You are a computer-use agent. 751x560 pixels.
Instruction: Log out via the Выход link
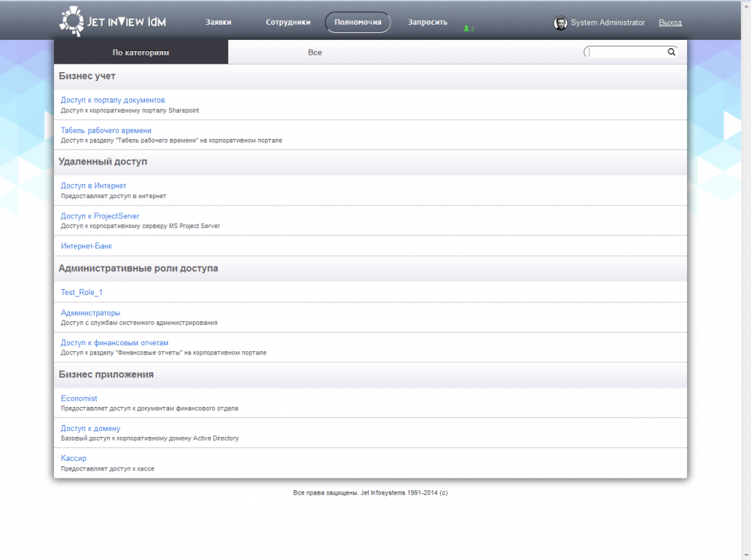pyautogui.click(x=670, y=23)
